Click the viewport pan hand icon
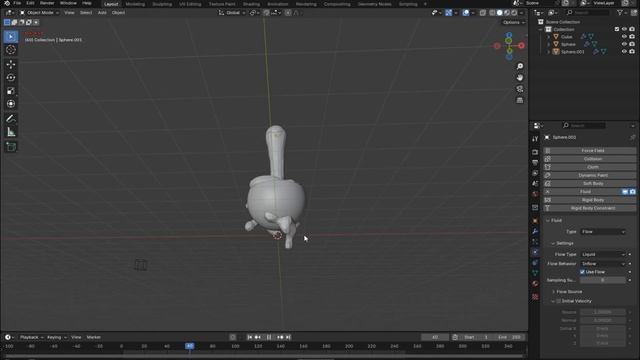The image size is (640, 360). pyautogui.click(x=520, y=78)
